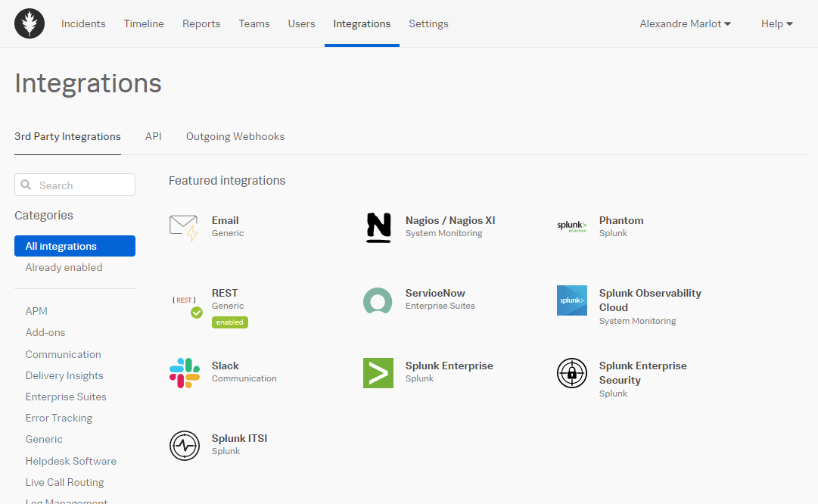This screenshot has width=818, height=504.
Task: Click Communication label under Slack
Action: tap(244, 378)
